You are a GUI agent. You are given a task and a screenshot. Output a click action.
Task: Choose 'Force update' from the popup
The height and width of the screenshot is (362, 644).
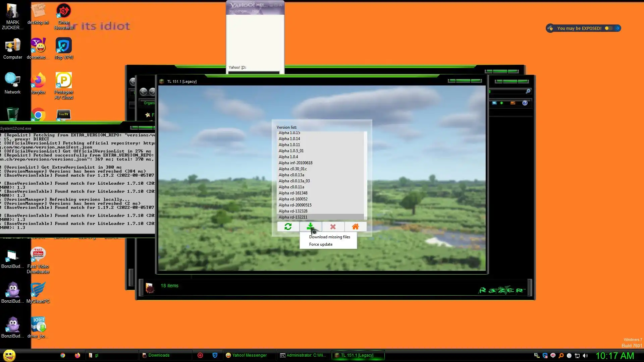[x=321, y=244]
